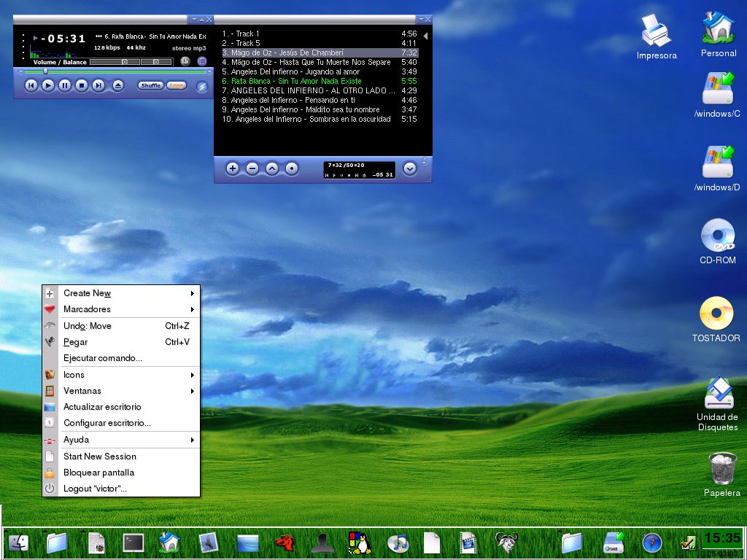Image resolution: width=747 pixels, height=560 pixels.
Task: Click the play button in XMMS
Action: point(48,86)
